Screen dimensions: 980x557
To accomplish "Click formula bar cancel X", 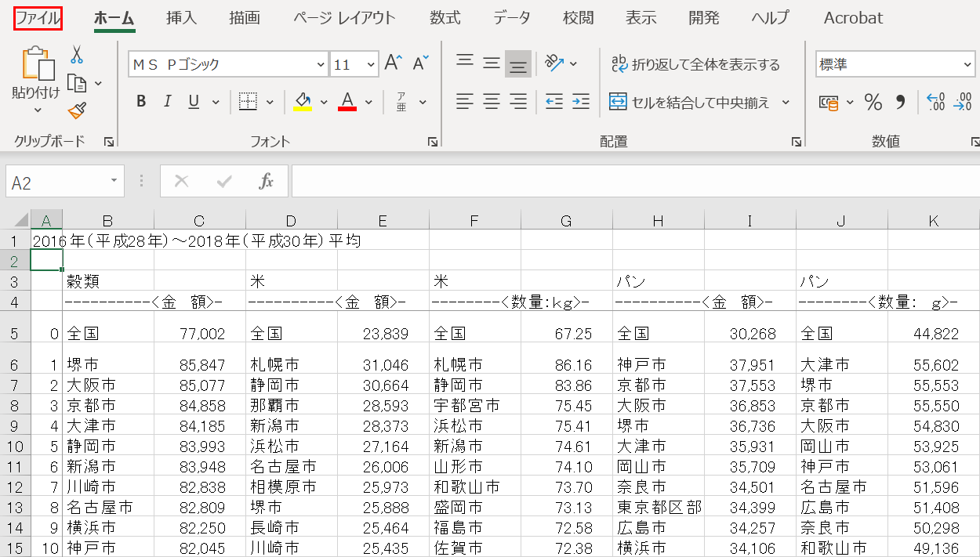I will point(181,182).
